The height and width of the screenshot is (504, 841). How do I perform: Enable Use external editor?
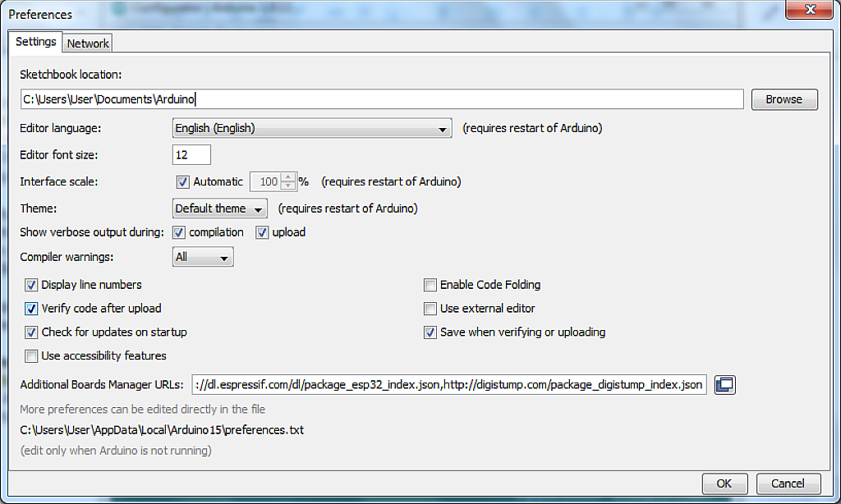tap(430, 309)
